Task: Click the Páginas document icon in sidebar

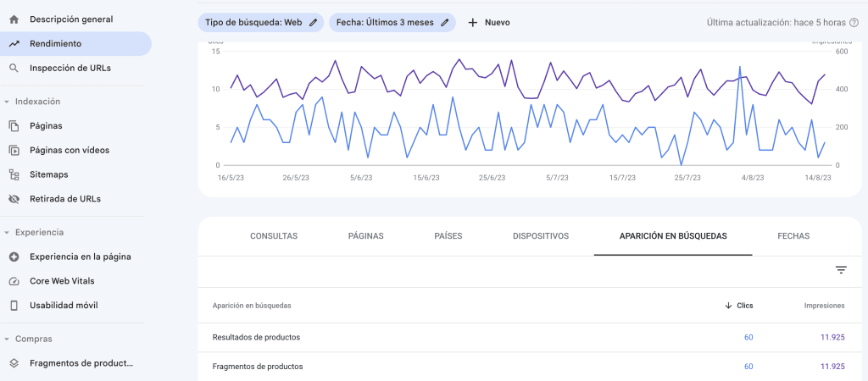Action: coord(14,125)
